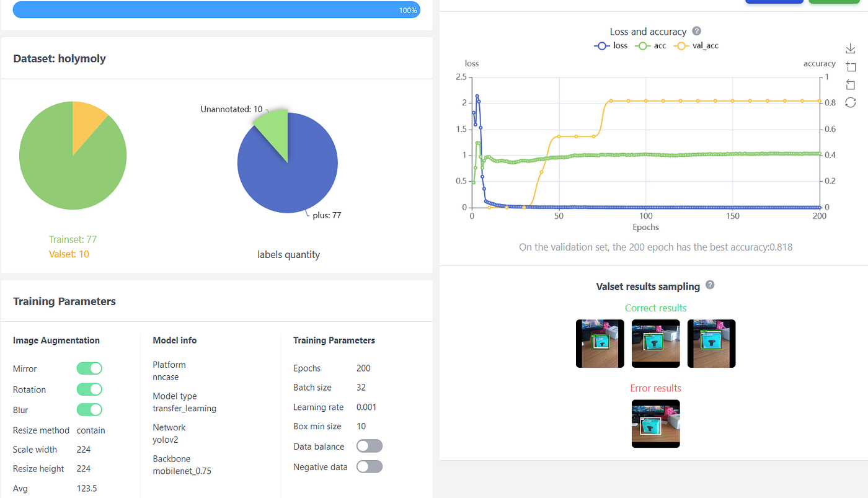Click the Backbone value mobilenet_0.75

[182, 471]
